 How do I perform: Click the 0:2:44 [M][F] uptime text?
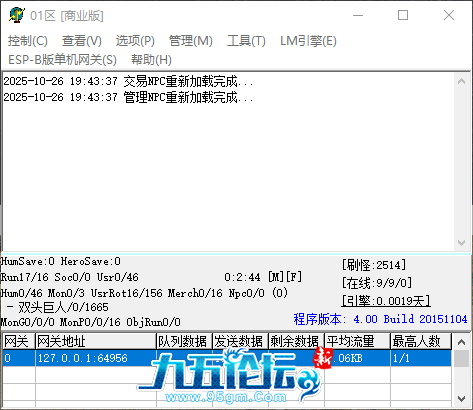point(263,277)
